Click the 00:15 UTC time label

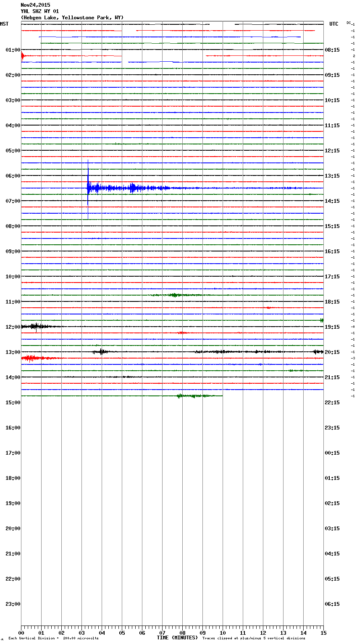pyautogui.click(x=332, y=453)
